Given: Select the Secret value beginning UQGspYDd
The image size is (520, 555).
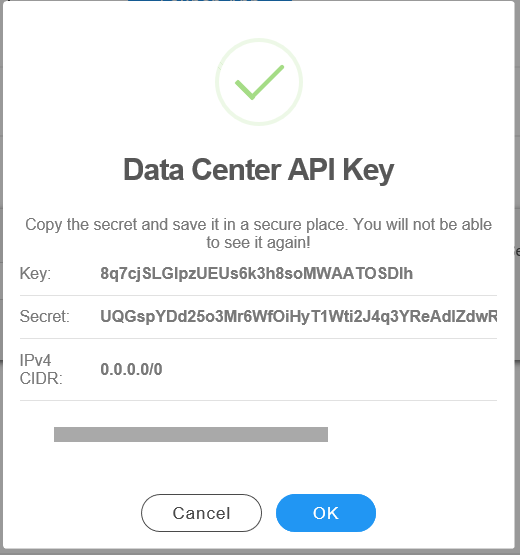Looking at the screenshot, I should (299, 316).
